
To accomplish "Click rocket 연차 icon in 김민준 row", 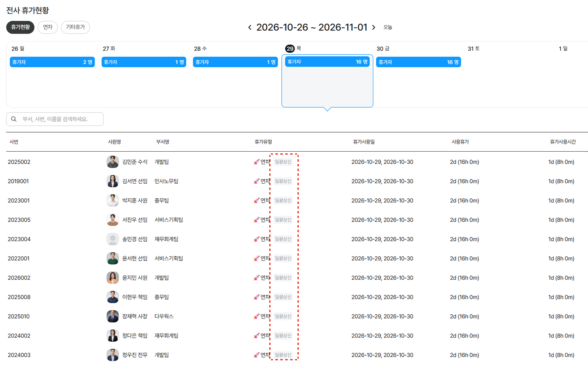I will point(257,162).
